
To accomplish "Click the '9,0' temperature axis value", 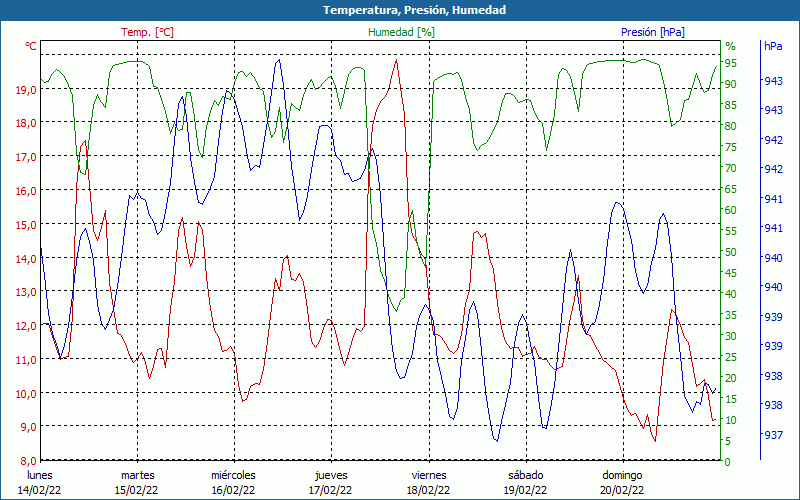I will click(29, 428).
